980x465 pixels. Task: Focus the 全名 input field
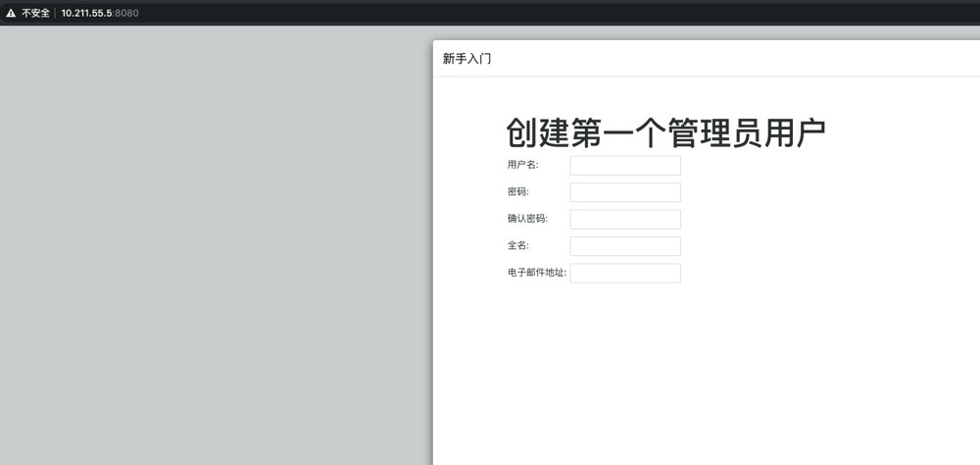tap(625, 246)
